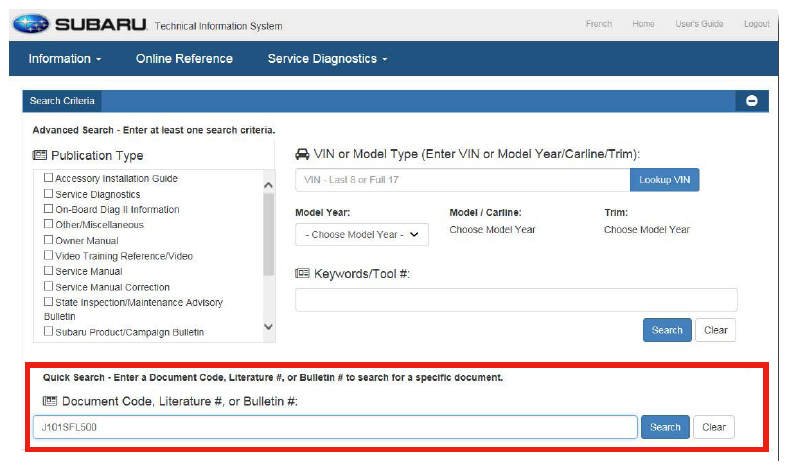Screen dimensions: 788x470
Task: Check State Inspection/Maintenance Advisory Bulletin
Action: tap(48, 302)
